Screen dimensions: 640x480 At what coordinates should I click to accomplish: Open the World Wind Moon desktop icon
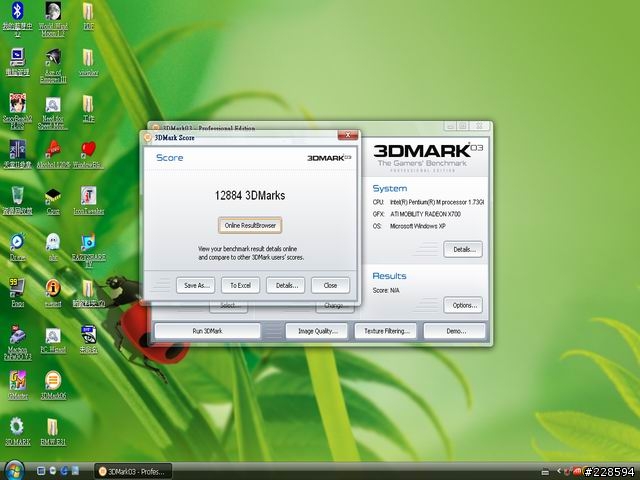point(53,18)
